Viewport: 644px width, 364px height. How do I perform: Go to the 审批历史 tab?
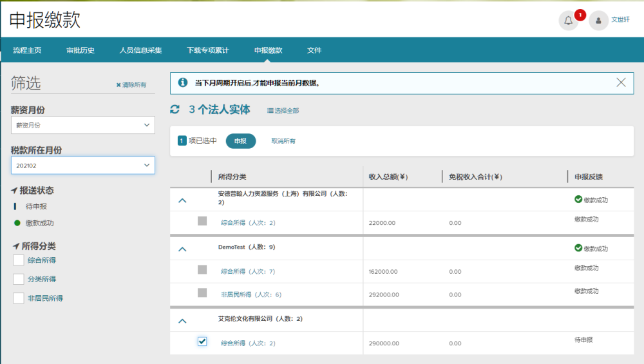coord(80,50)
